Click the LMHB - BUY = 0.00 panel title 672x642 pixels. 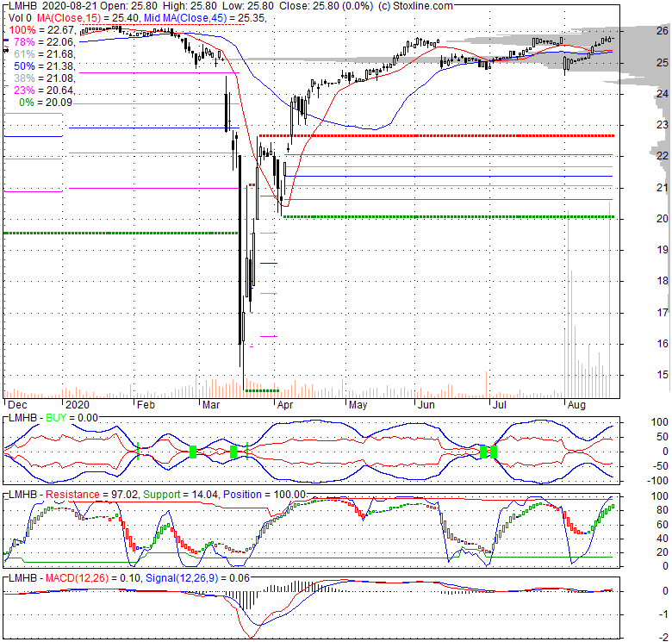coord(53,418)
